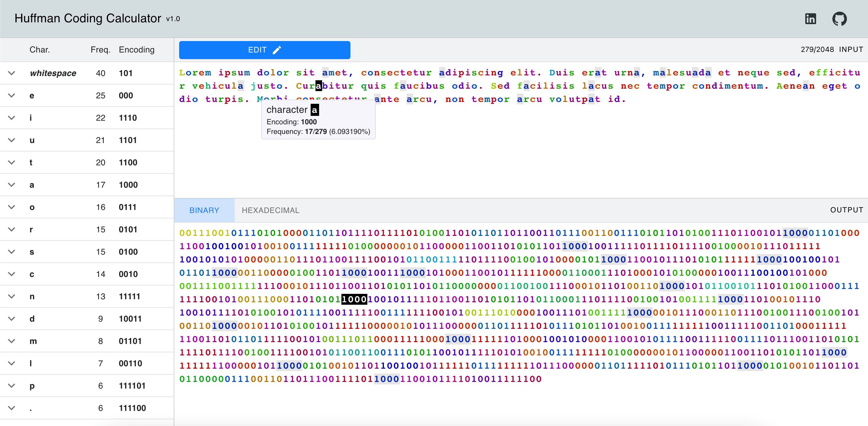The width and height of the screenshot is (868, 426).
Task: Click encoding value 101 for whitespace
Action: (x=125, y=73)
